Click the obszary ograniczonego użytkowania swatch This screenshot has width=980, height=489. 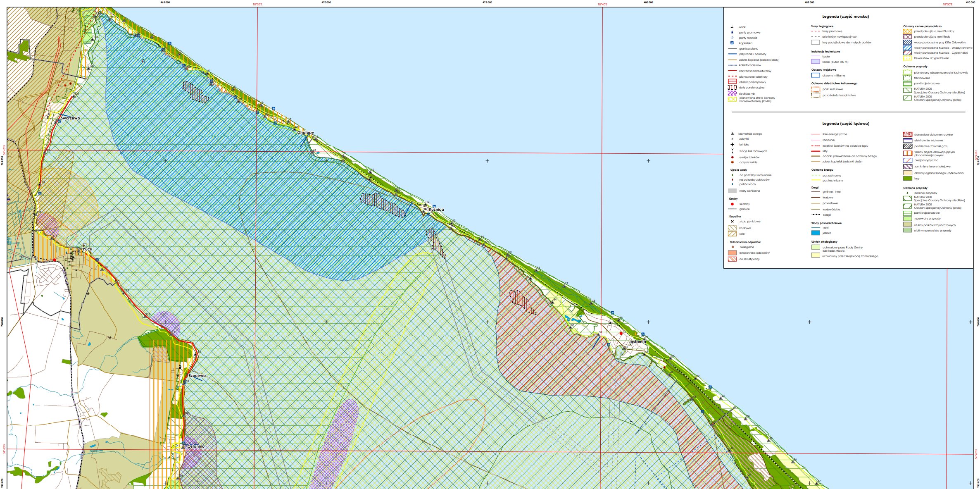[907, 173]
